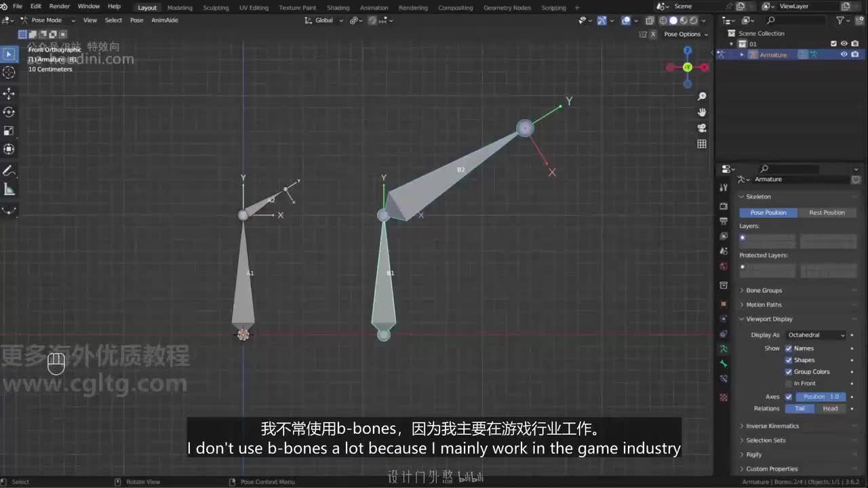Viewport: 868px width, 488px height.
Task: Hide Armature in viewport via eye icon
Action: pos(844,54)
